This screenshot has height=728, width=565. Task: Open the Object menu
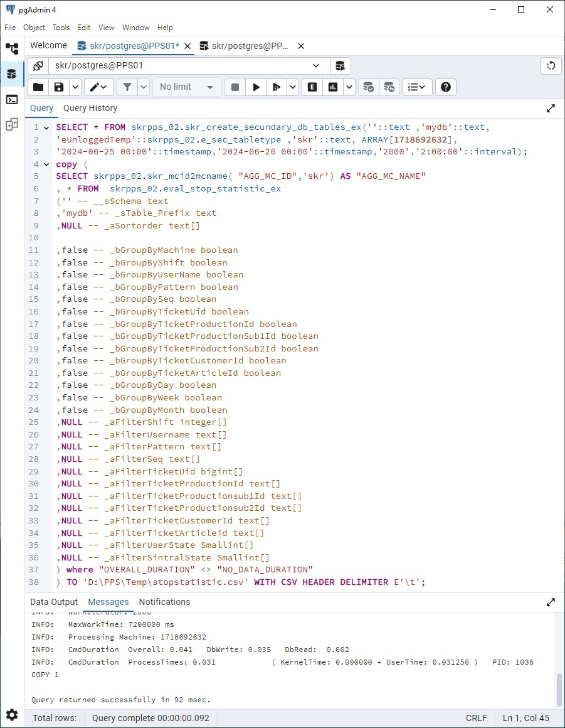point(34,28)
